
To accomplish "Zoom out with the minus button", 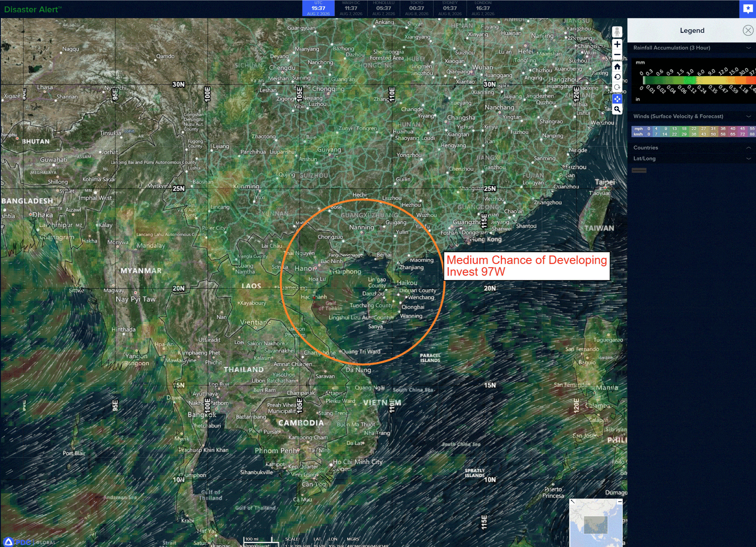I will pos(617,55).
